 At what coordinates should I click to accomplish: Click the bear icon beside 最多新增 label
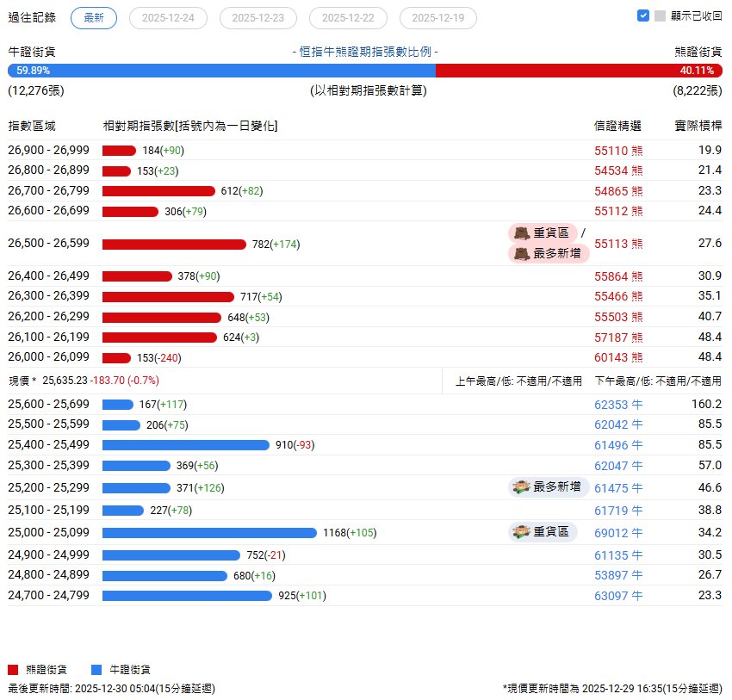pyautogui.click(x=522, y=254)
